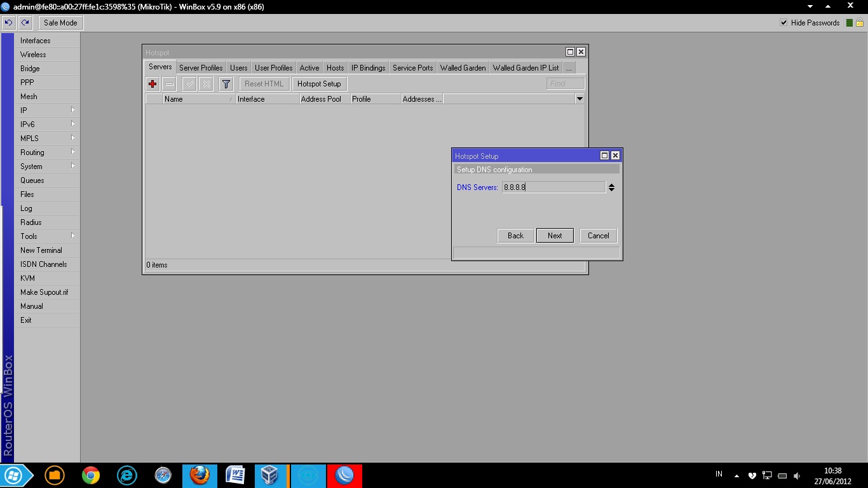
Task: Open the User Profiles tab
Action: coord(274,68)
